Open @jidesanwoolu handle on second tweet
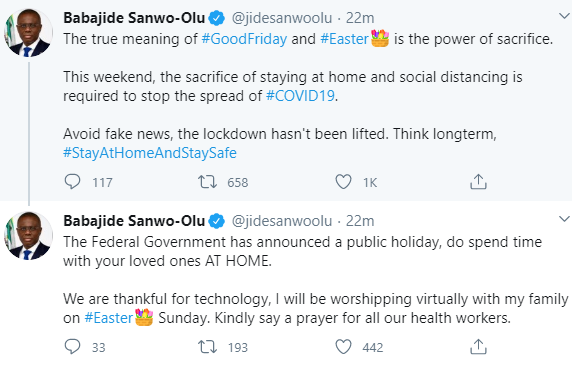 (282, 221)
